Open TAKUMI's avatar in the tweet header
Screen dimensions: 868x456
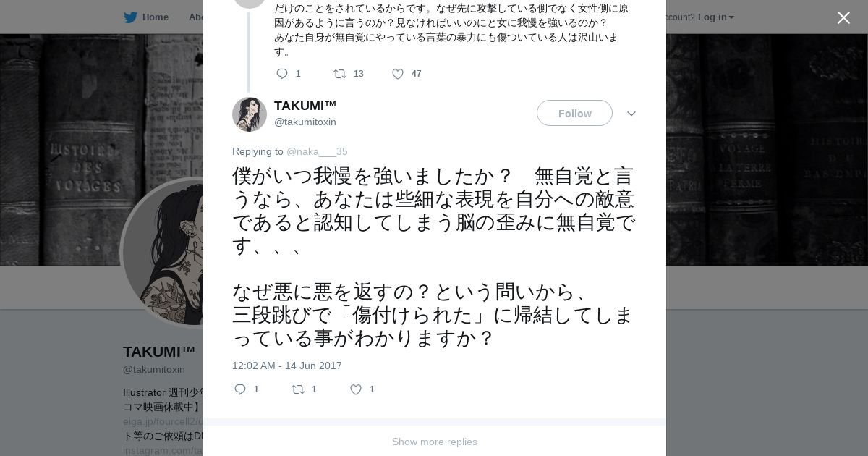[250, 114]
